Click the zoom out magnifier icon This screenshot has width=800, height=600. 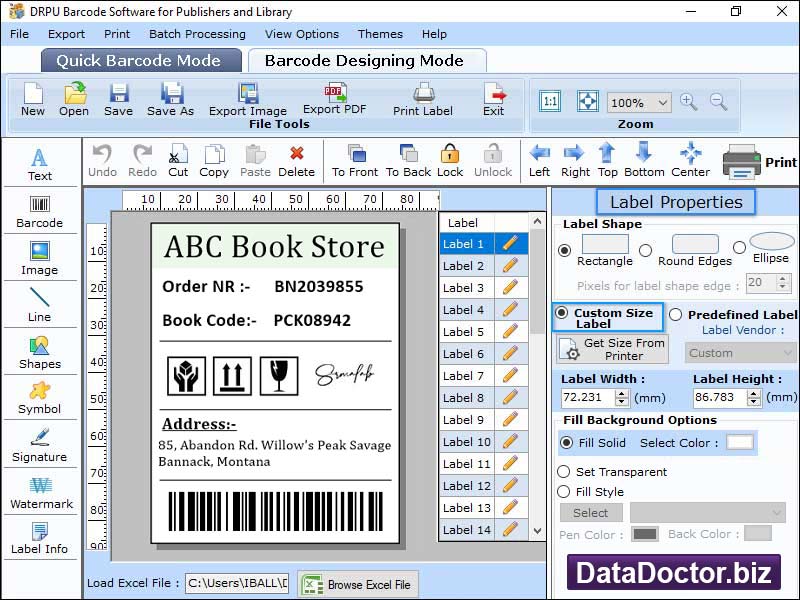point(718,102)
